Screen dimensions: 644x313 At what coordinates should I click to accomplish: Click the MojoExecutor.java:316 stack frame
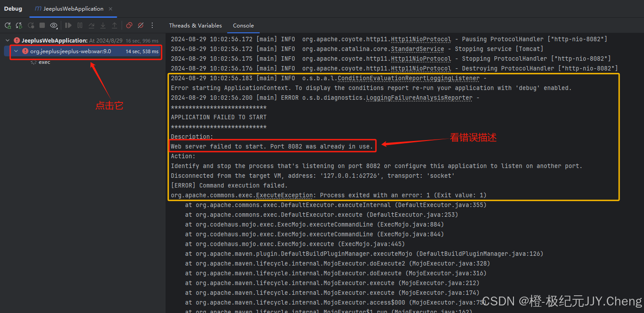point(336,273)
